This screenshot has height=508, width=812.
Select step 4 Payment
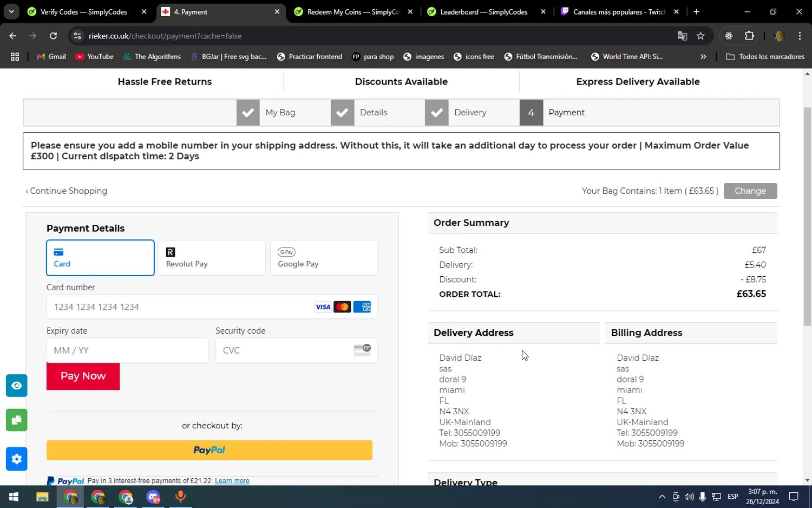tap(554, 113)
